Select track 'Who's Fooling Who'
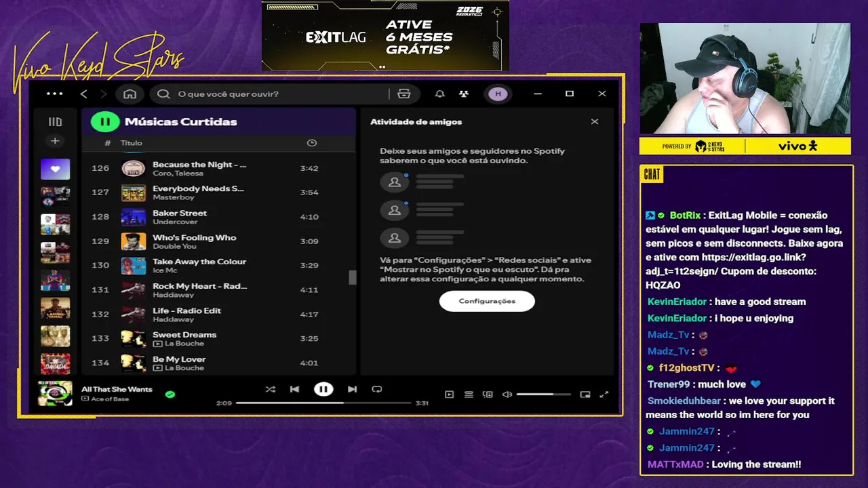868x488 pixels. click(x=218, y=241)
